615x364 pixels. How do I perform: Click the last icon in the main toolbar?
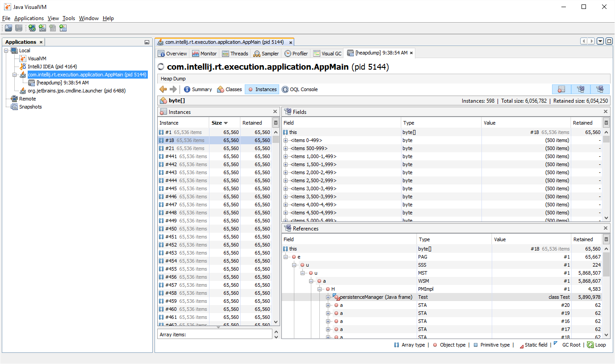coord(63,28)
